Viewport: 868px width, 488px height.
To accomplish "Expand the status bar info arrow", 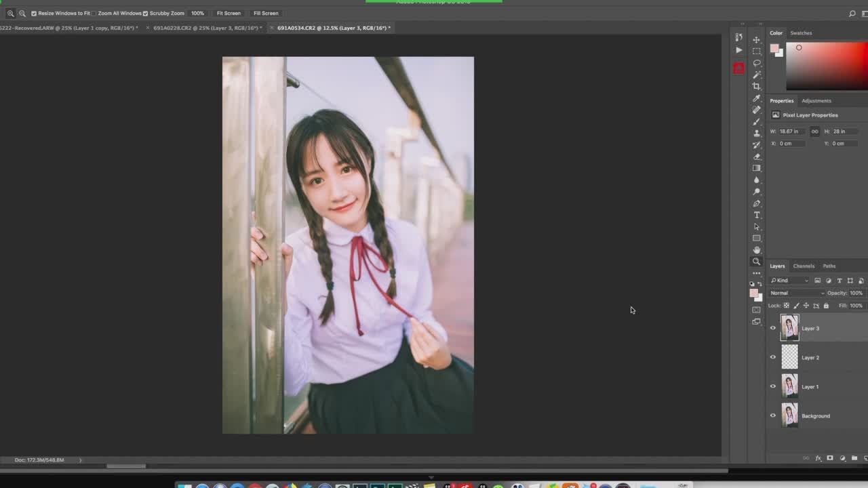I will 80,460.
